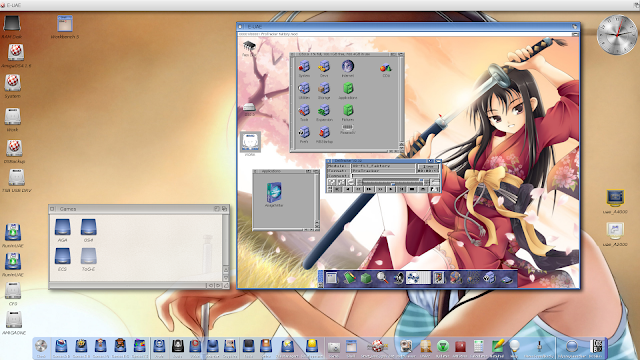Image resolution: width=640 pixels, height=360 pixels.
Task: Open the Work drive icon on desktop
Action: (13, 116)
